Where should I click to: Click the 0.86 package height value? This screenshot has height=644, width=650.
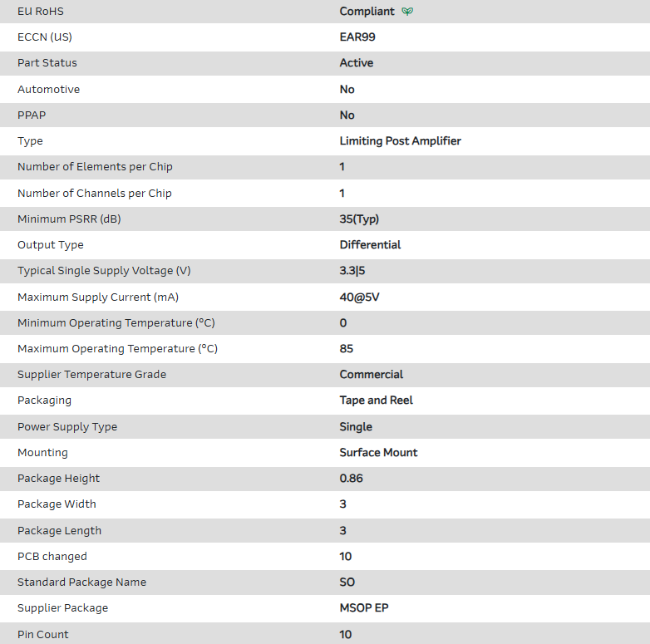coord(351,479)
